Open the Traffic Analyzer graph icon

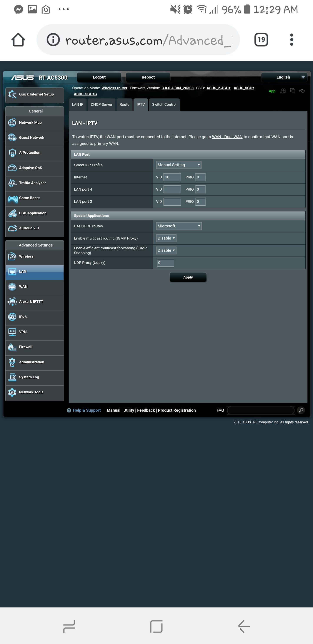tap(12, 183)
